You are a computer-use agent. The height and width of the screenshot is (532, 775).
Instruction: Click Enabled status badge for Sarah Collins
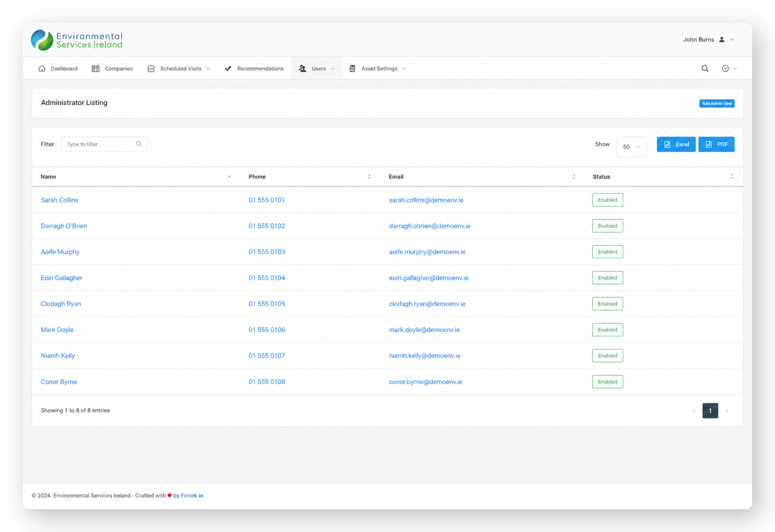click(607, 200)
